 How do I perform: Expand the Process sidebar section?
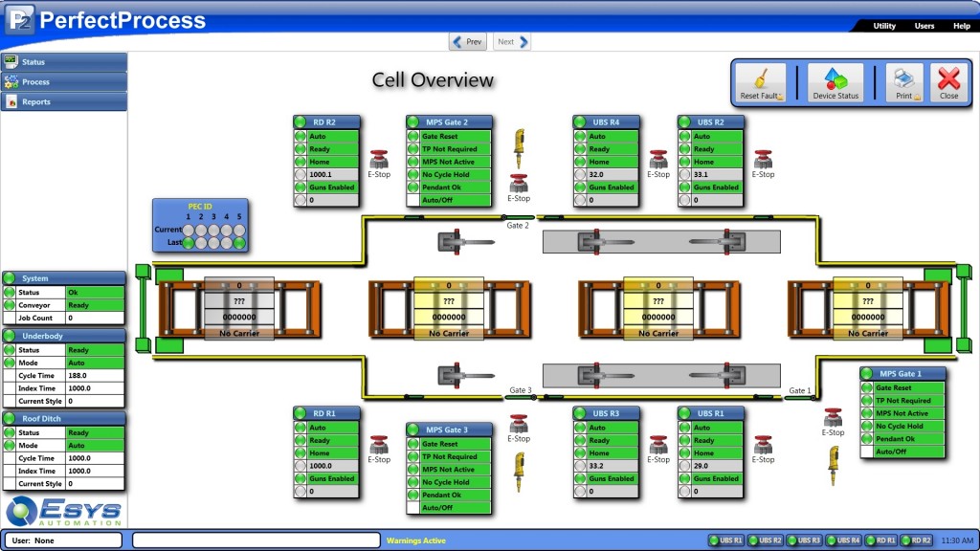(63, 82)
